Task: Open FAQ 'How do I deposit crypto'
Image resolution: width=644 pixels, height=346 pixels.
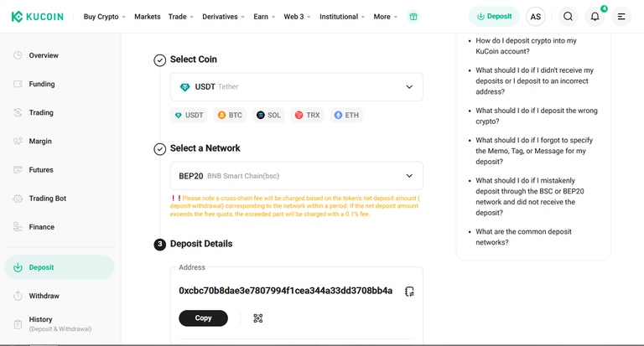Action: coord(526,46)
